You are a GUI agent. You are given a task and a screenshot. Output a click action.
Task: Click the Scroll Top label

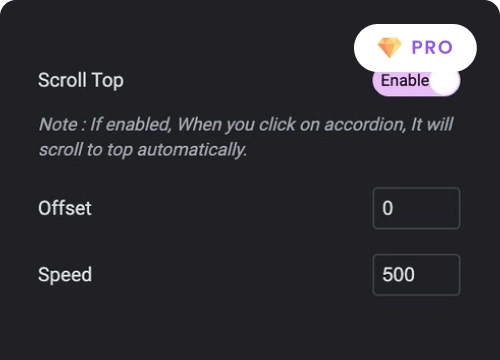click(x=81, y=80)
